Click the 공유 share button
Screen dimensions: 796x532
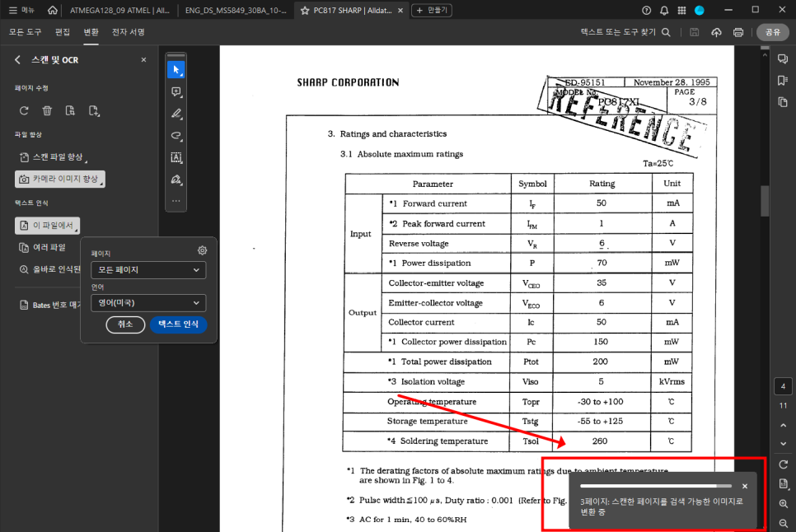point(773,32)
